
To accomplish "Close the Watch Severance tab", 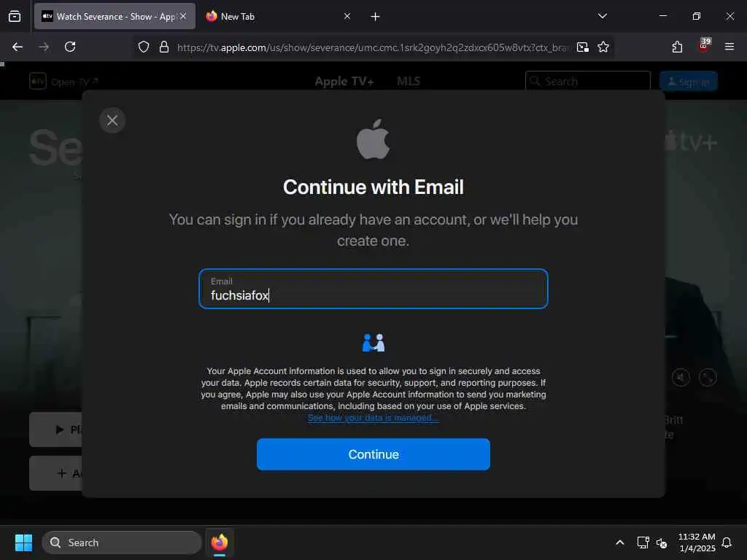I will coord(183,16).
